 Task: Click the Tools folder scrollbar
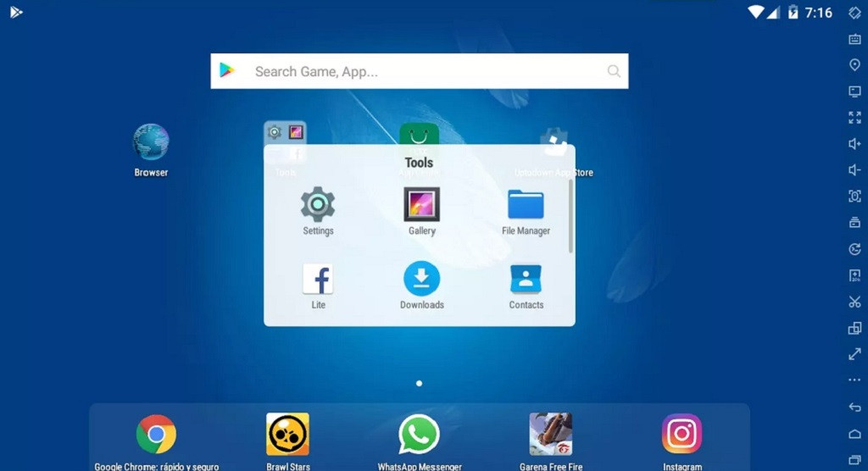(x=570, y=216)
